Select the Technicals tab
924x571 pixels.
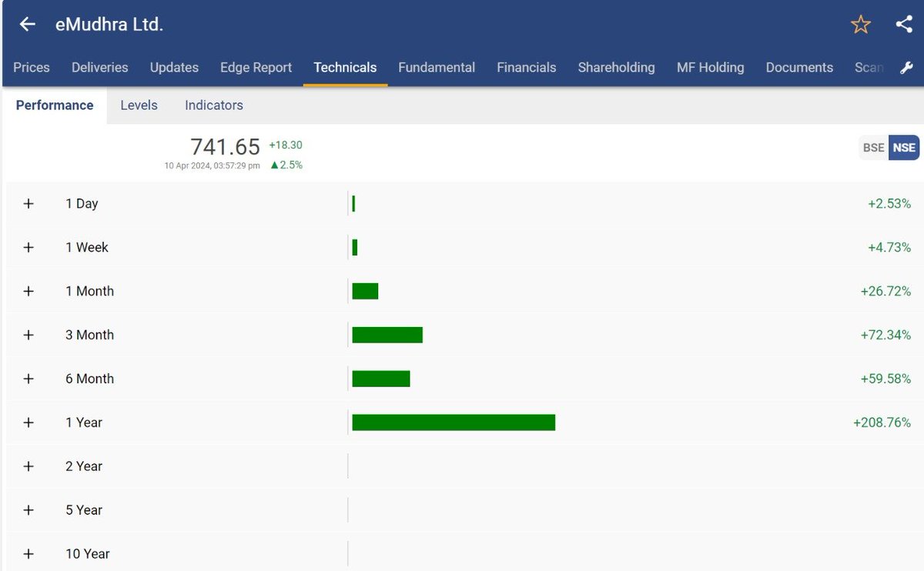point(345,68)
